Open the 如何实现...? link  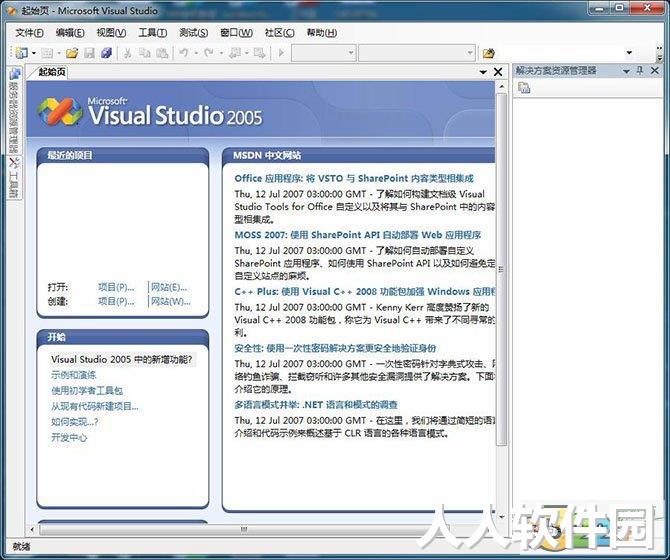click(74, 422)
